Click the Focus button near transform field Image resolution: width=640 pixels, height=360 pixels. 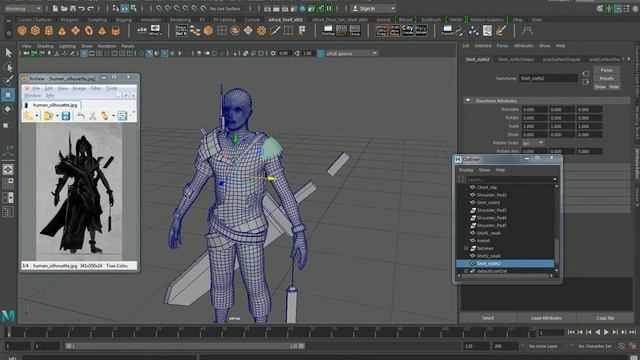[607, 70]
